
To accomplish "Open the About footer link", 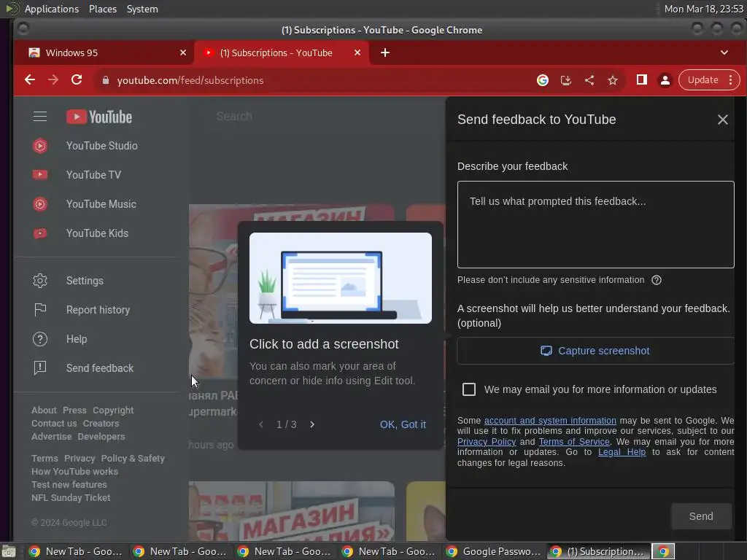I will pyautogui.click(x=44, y=411).
